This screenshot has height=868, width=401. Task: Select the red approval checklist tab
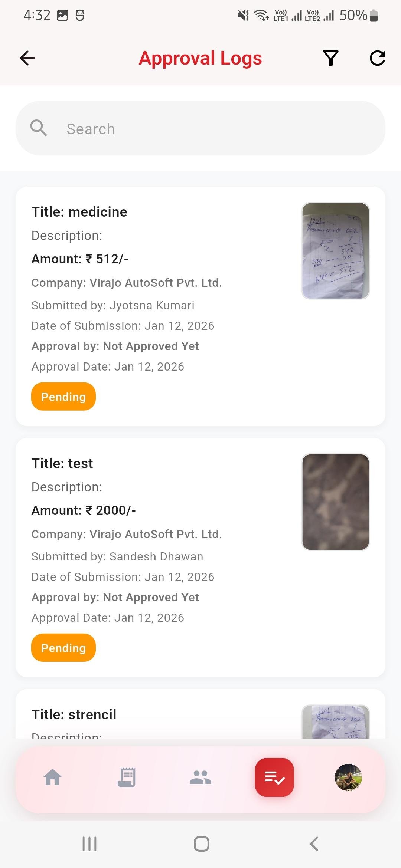(x=274, y=777)
